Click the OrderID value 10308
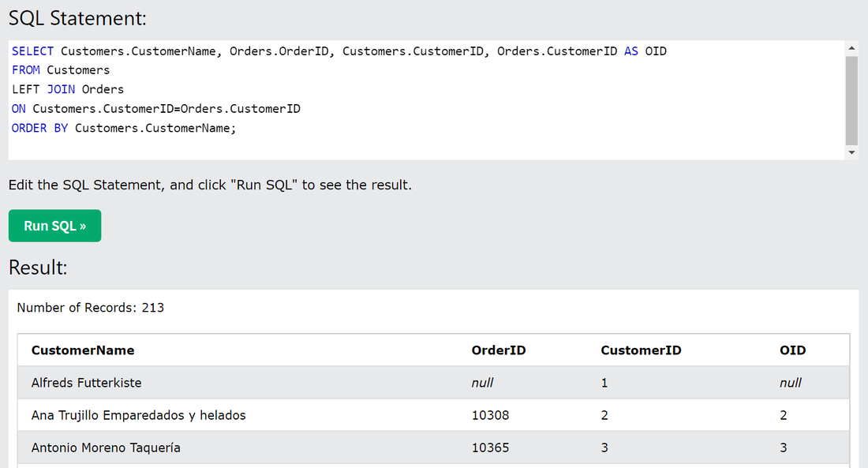Screen dimensions: 868x468 point(490,415)
